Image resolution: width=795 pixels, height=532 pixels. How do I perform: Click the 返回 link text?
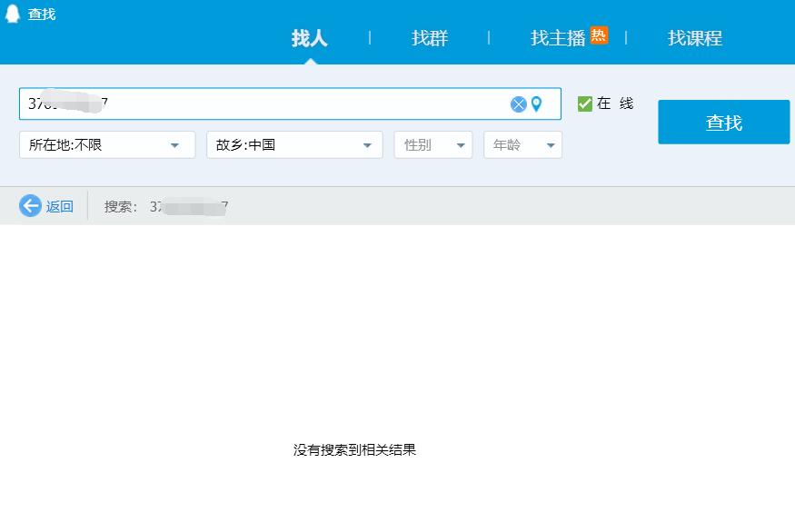(x=60, y=206)
